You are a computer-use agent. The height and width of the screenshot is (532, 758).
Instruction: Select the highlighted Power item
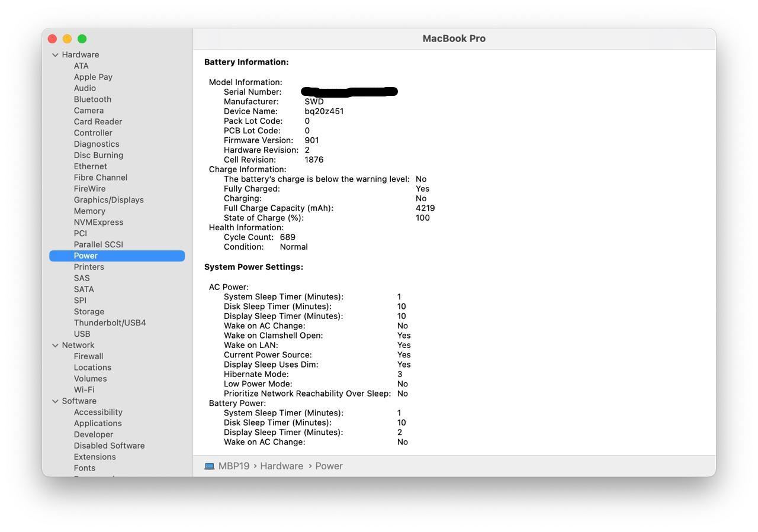point(86,256)
